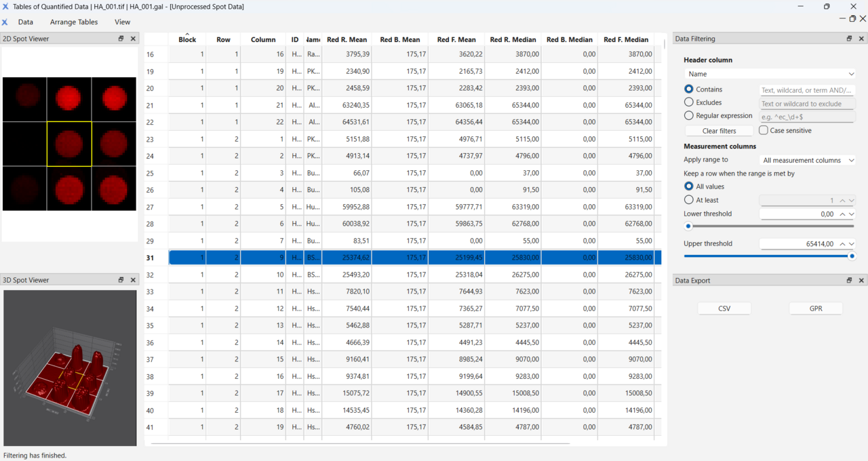Open the Arrange Tables menu
This screenshot has width=868, height=461.
point(74,22)
